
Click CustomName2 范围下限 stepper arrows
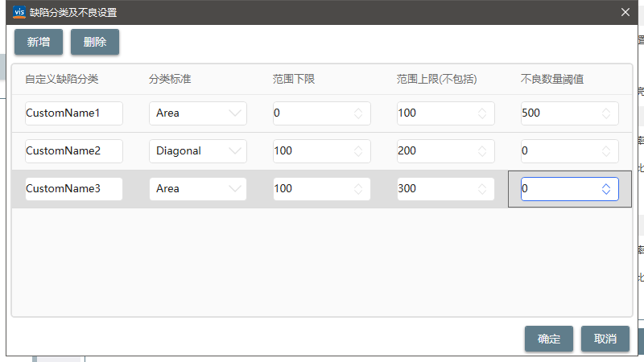click(358, 151)
